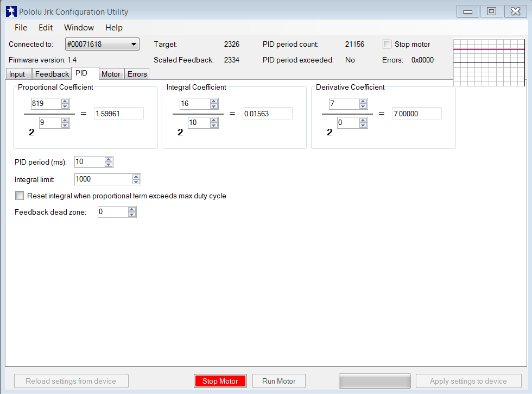Click the derivative numerator field showing 7
The height and width of the screenshot is (394, 532).
tap(344, 104)
